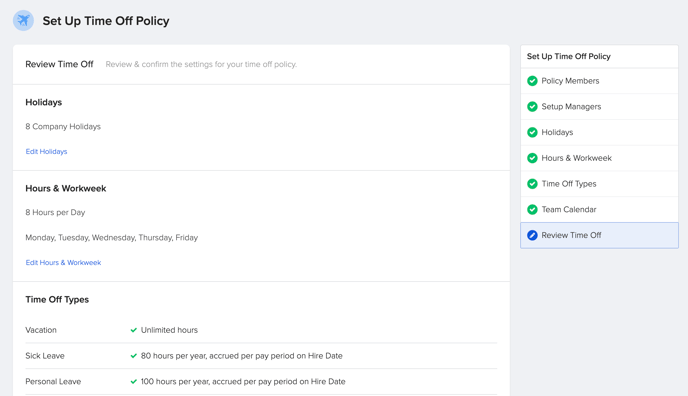Click the airplane Time Off icon

point(23,21)
